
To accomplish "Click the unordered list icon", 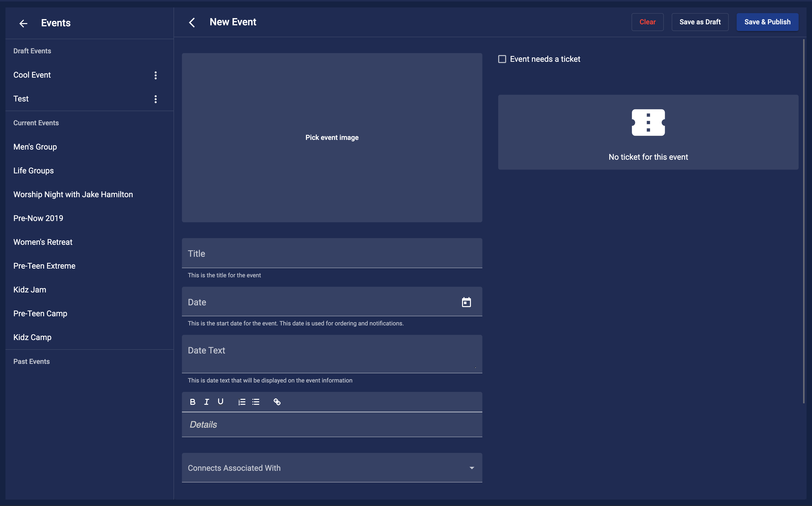I will (256, 402).
